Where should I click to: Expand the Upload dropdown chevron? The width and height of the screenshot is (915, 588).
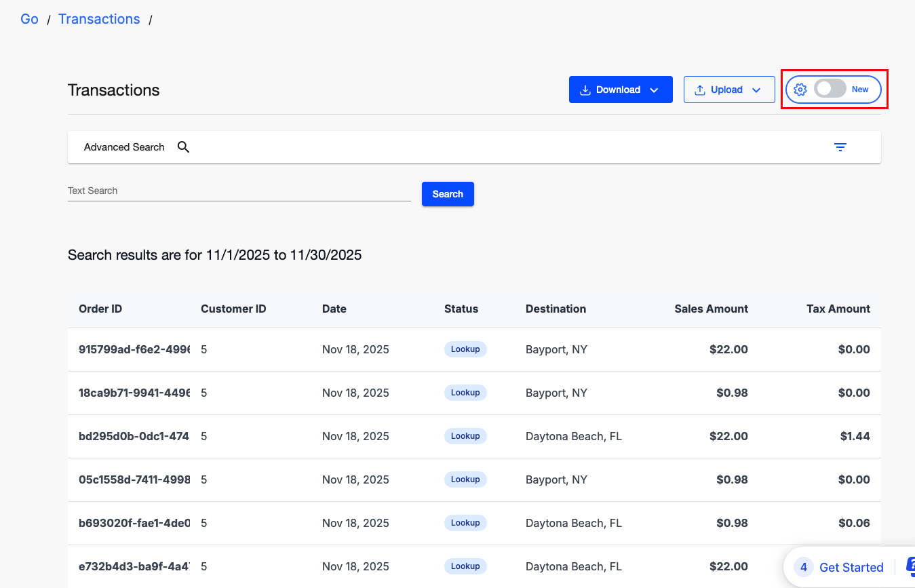click(756, 90)
